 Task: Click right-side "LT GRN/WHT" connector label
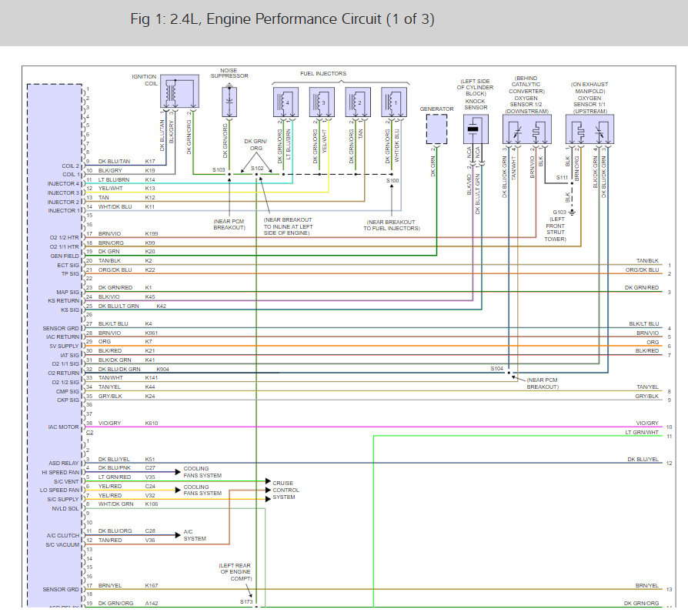pos(642,433)
